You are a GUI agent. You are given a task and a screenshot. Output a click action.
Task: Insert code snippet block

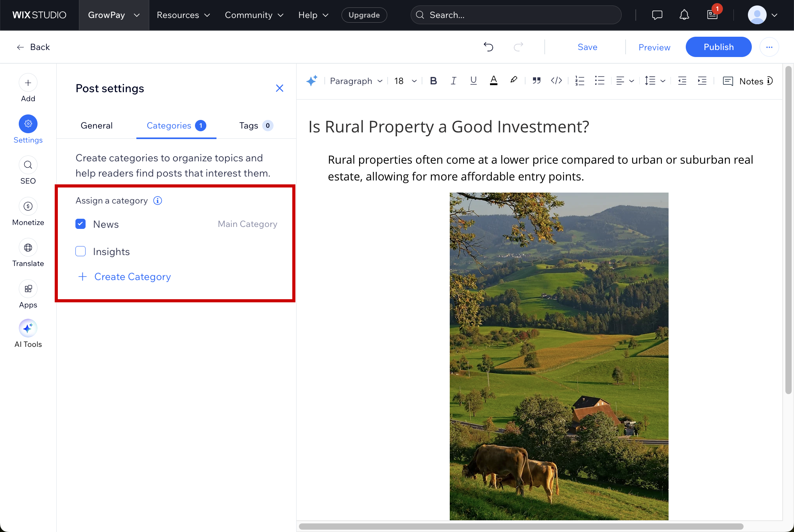556,81
